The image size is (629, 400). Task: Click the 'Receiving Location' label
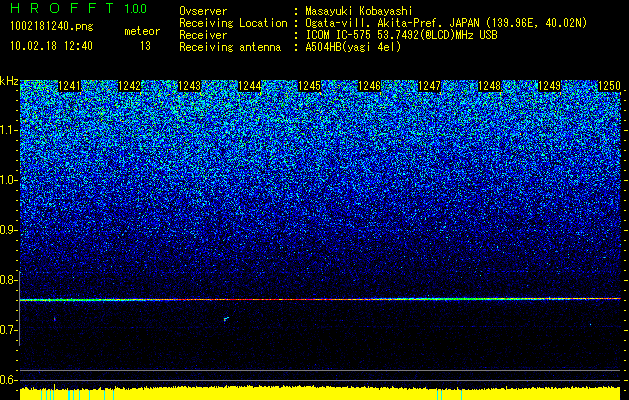[233, 23]
